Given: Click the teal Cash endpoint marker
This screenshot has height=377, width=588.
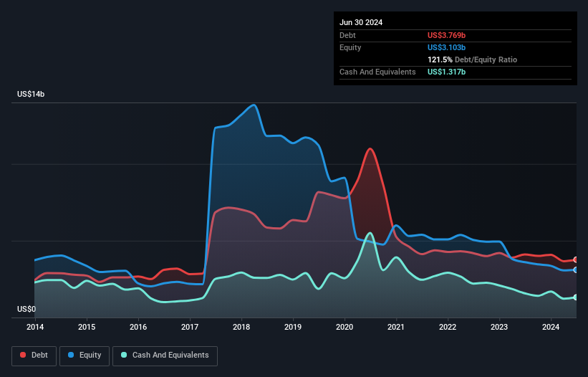Looking at the screenshot, I should 576,297.
